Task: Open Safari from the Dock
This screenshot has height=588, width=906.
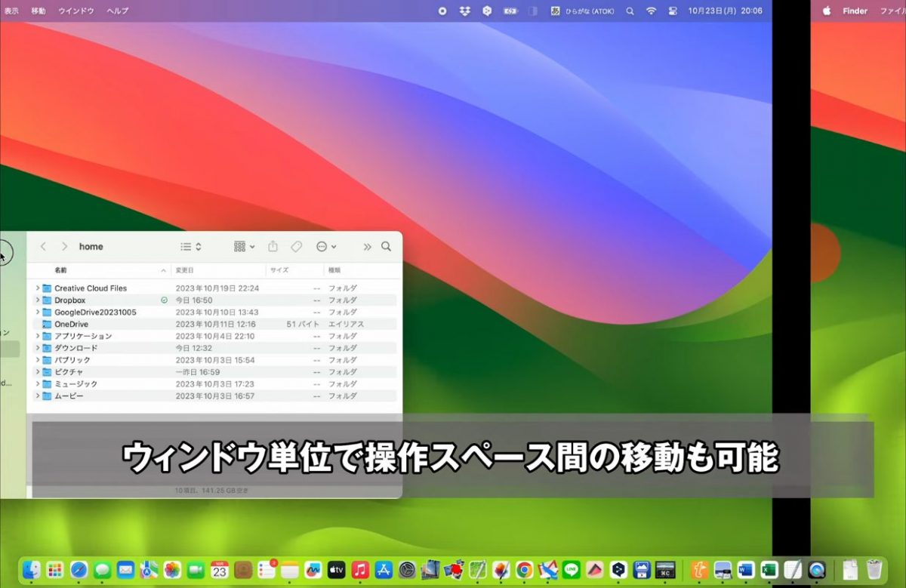Action: (x=79, y=569)
